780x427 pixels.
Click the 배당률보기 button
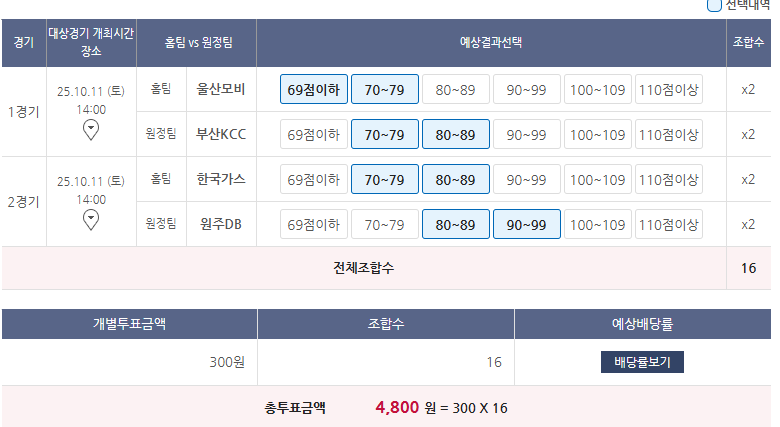click(642, 362)
